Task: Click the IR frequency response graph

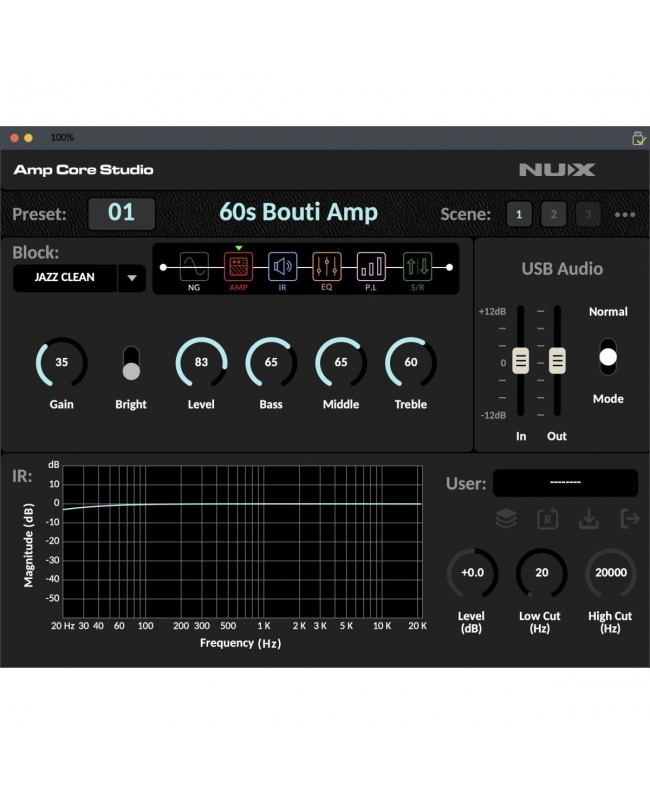Action: (242, 541)
